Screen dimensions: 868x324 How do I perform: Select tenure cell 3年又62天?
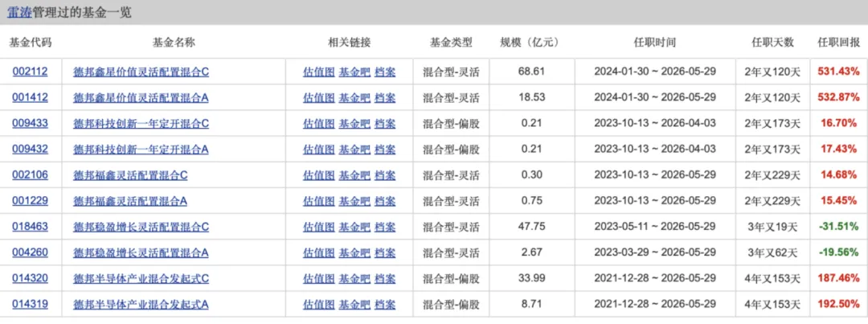(x=772, y=252)
